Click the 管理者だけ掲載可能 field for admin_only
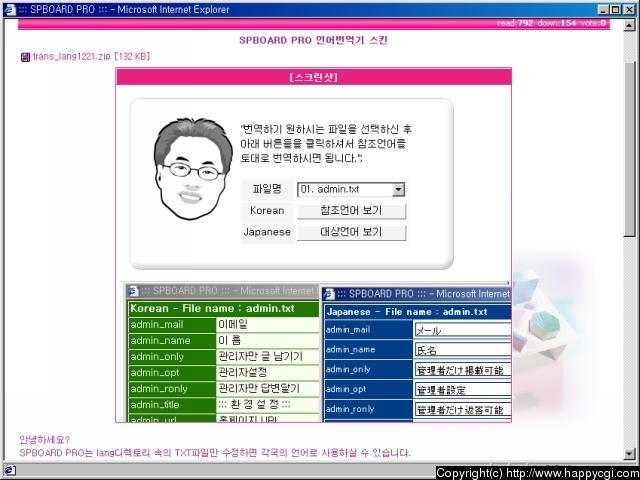Screen dimensions: 640x480 pyautogui.click(x=462, y=370)
